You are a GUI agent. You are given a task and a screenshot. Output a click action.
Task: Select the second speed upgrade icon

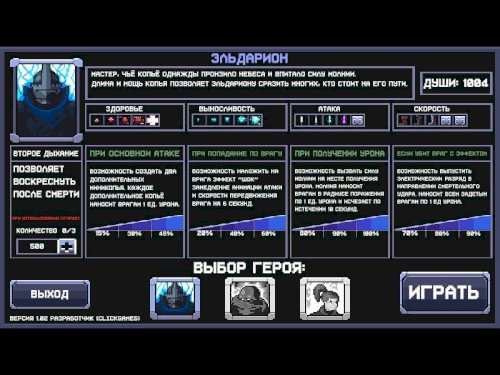(418, 120)
